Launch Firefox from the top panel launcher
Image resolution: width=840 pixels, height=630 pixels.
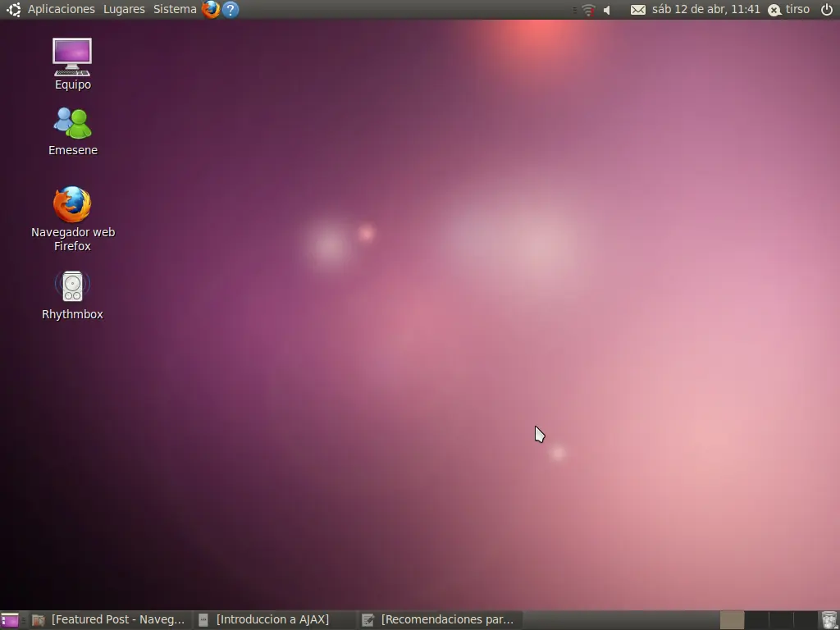[x=211, y=9]
